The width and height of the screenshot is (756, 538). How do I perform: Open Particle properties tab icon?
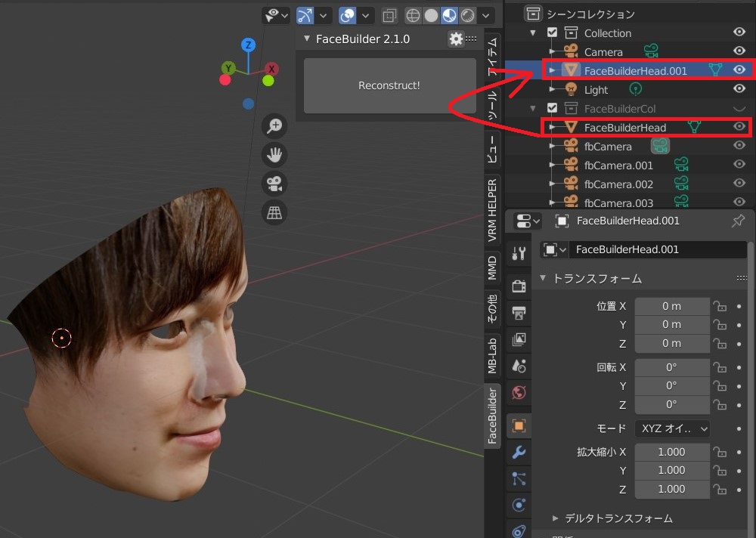tap(519, 479)
